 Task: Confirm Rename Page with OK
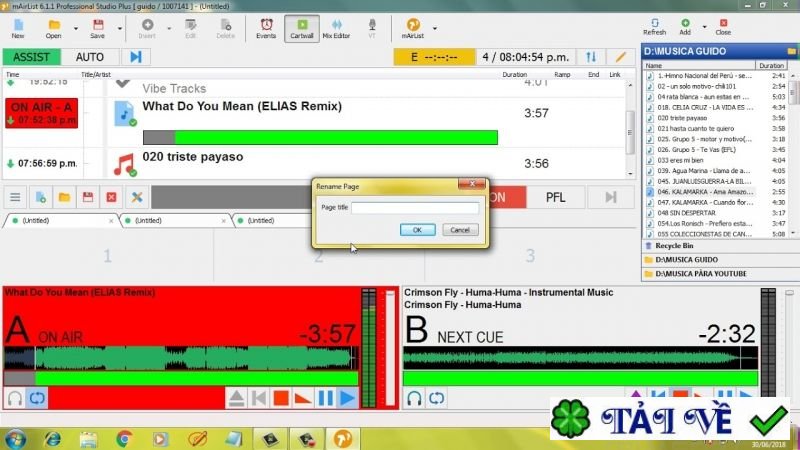417,230
